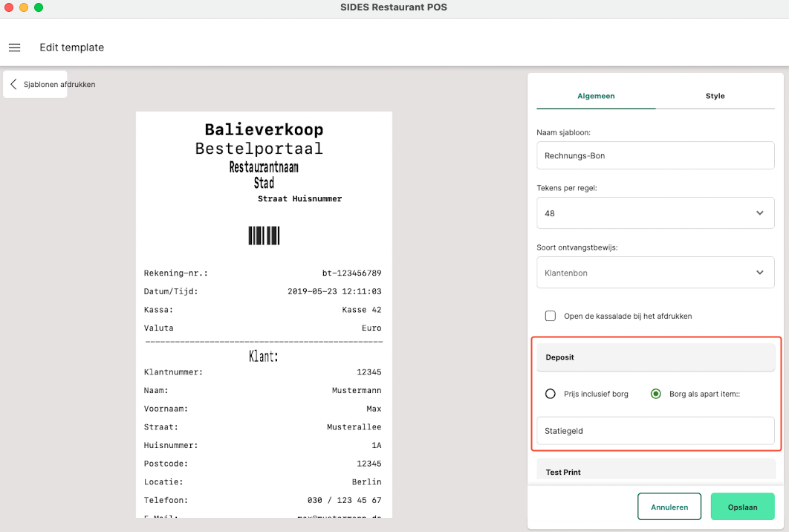This screenshot has height=532, width=789.
Task: Focus the Statiegeld deposit label field
Action: [655, 431]
